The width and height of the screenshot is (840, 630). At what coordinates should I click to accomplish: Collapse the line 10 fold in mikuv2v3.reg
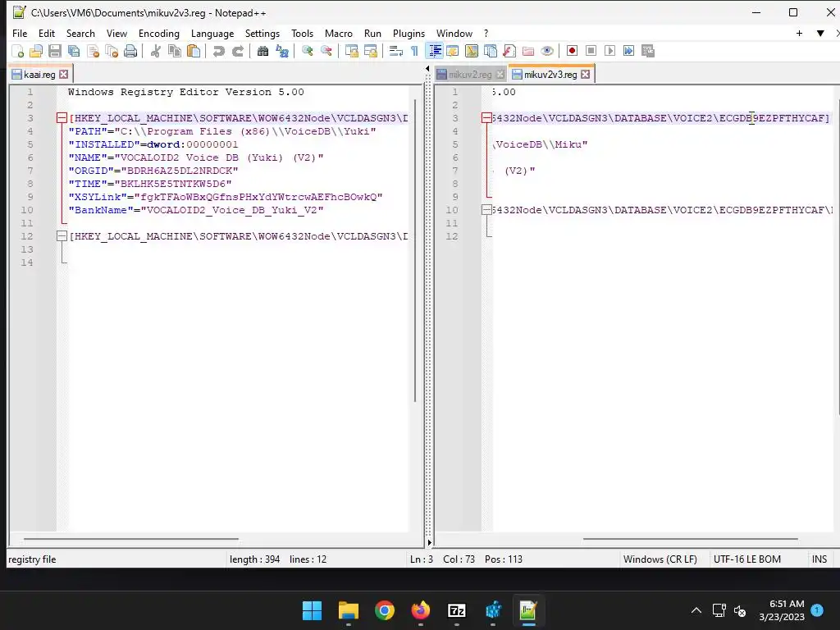click(x=486, y=210)
